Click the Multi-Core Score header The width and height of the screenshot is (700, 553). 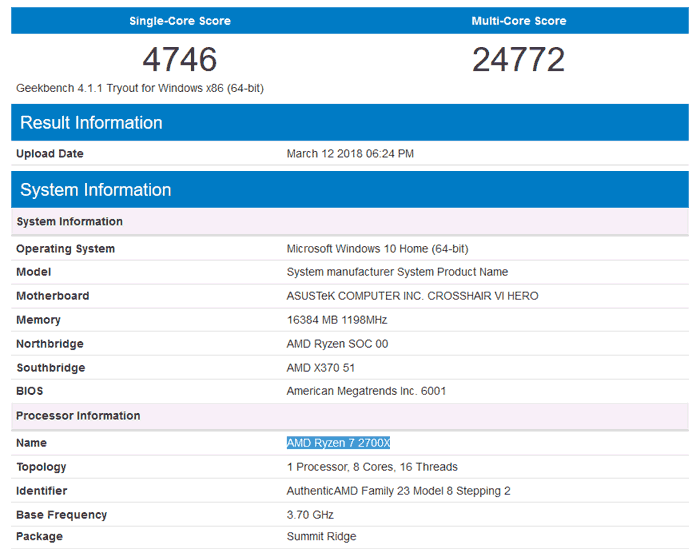point(519,21)
